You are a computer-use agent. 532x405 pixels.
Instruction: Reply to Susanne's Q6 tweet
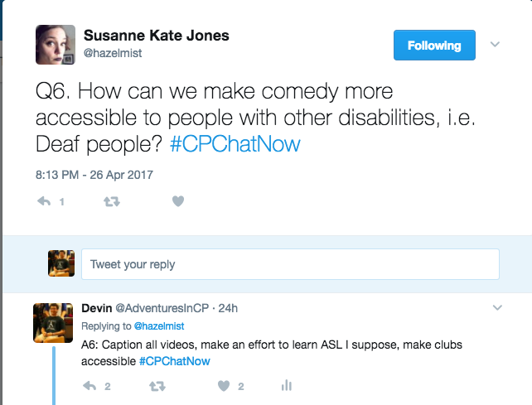coord(45,201)
